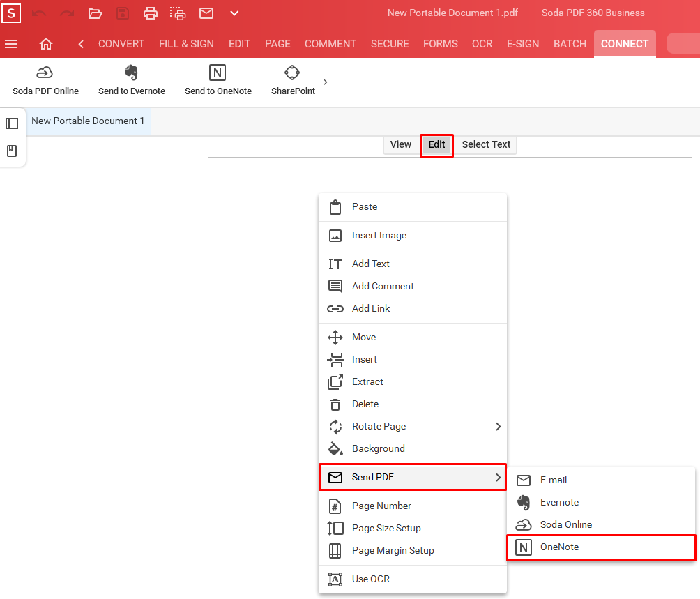This screenshot has height=599, width=700.
Task: Send PDF via E-mail submenu option
Action: point(601,480)
